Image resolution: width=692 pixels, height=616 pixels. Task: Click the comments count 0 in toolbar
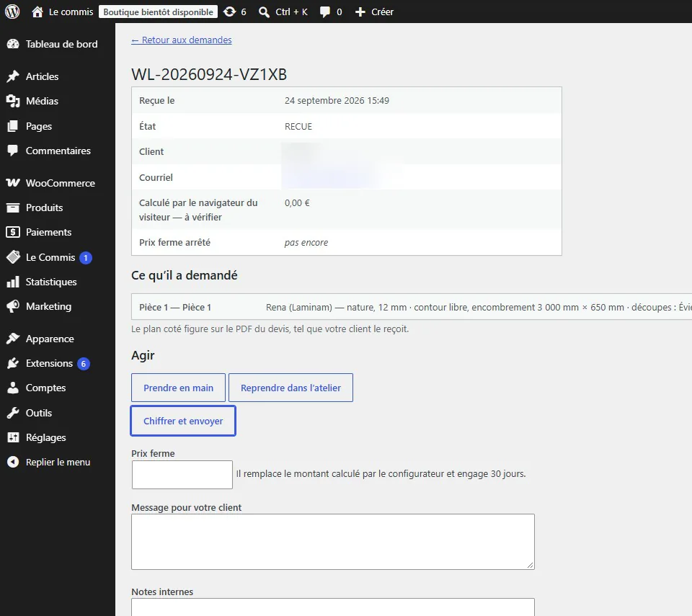[x=339, y=12]
